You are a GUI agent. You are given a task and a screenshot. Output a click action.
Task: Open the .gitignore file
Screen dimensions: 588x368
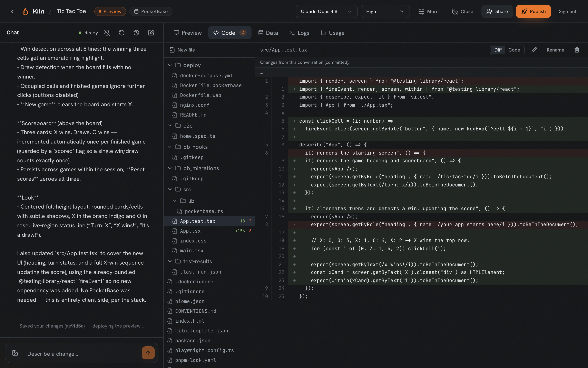pos(189,292)
